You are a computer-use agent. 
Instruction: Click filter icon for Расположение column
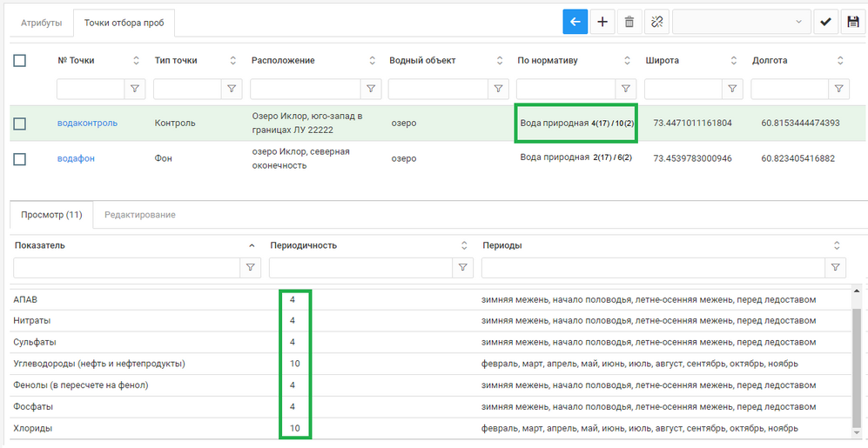(371, 89)
